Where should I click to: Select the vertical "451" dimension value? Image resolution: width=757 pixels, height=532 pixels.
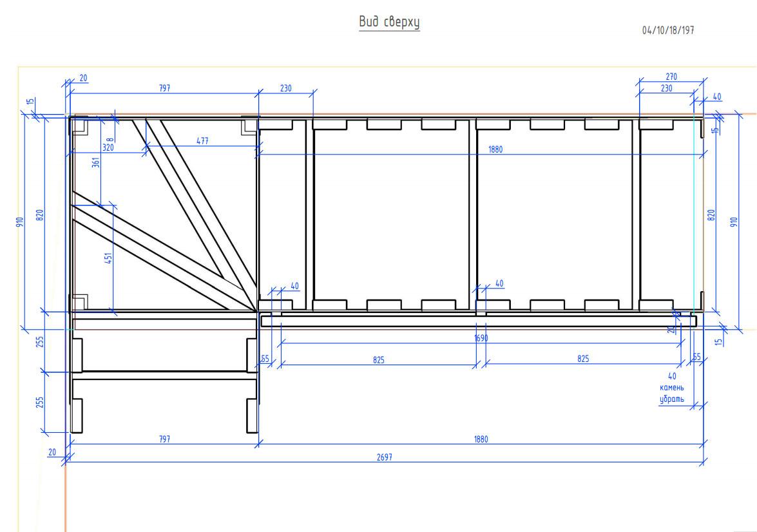pyautogui.click(x=109, y=258)
